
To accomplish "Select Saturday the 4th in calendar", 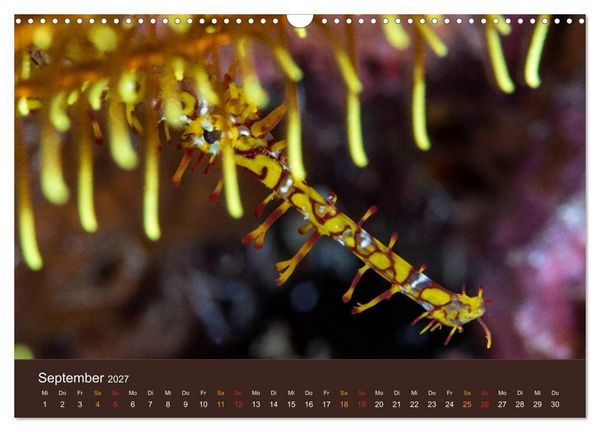I will [98, 404].
